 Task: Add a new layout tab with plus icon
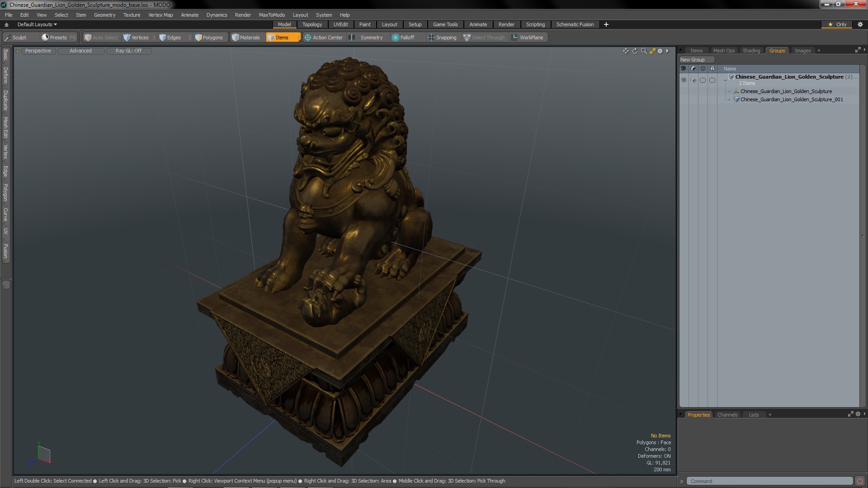point(606,24)
